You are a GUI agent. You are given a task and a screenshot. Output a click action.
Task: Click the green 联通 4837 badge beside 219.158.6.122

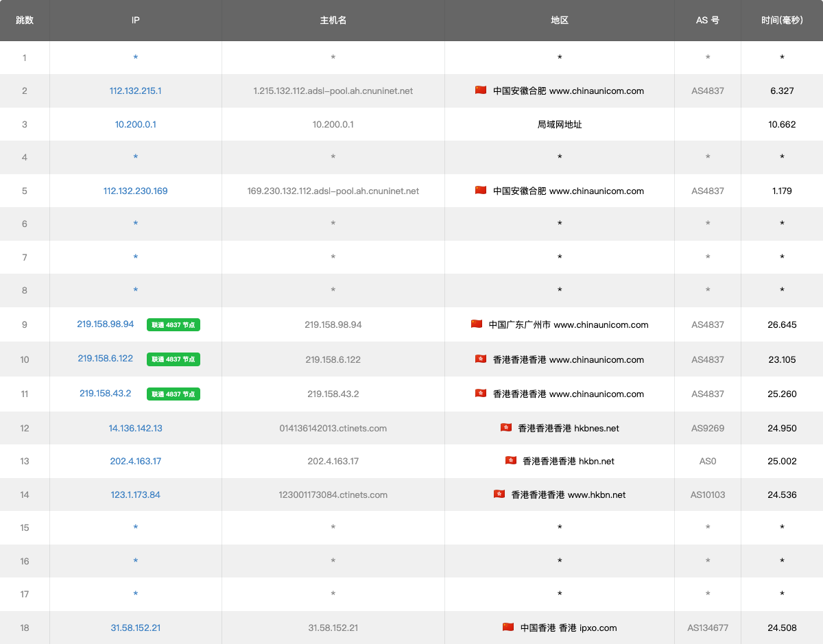click(174, 359)
